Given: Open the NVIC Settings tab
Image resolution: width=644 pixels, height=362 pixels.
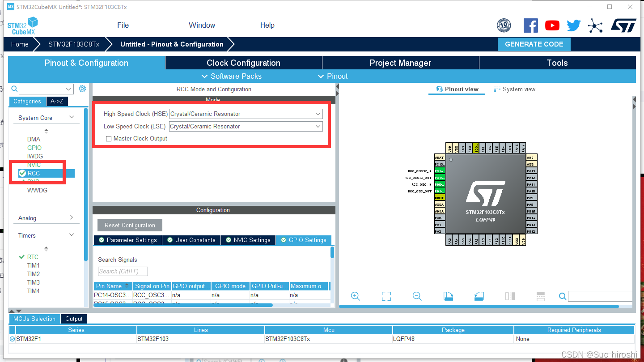Looking at the screenshot, I should pos(248,240).
